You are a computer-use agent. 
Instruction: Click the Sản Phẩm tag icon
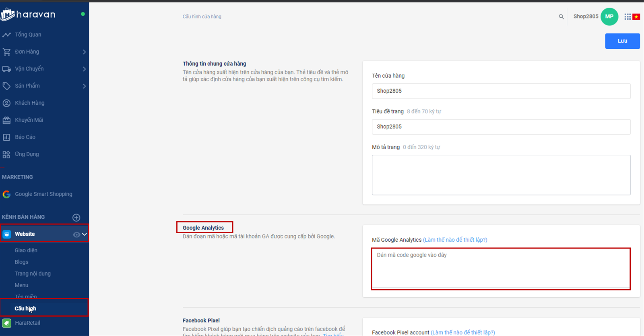click(6, 86)
